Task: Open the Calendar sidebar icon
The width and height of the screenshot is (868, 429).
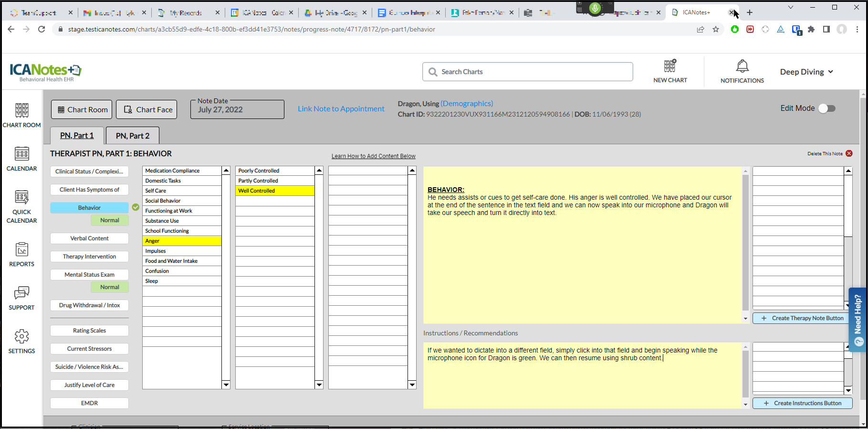Action: coord(21,154)
